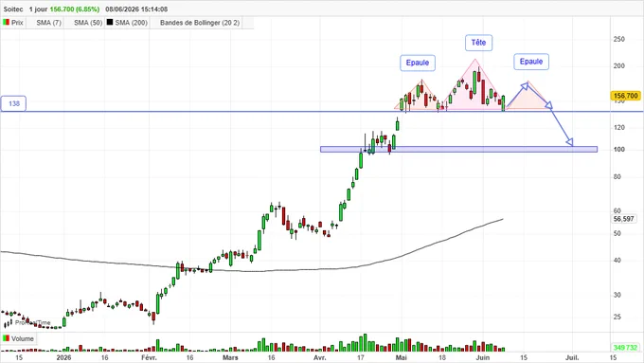The width and height of the screenshot is (644, 363).
Task: Click the 349 732 volume value tag
Action: 625,348
